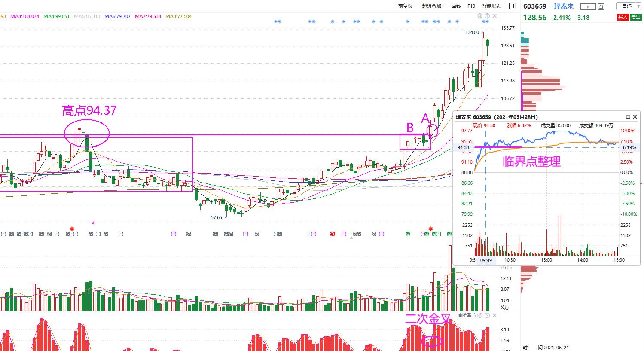
Task: Toggle the right side panel layout icon
Action: [512, 6]
